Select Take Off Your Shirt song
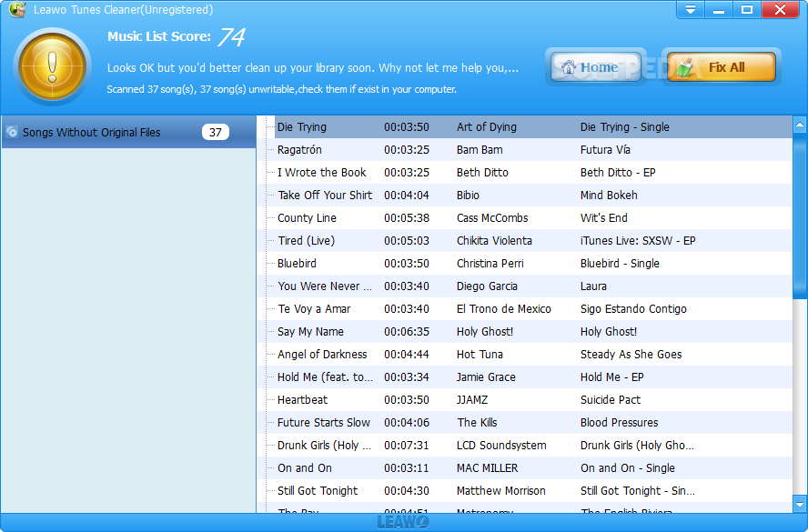808x532 pixels. (x=325, y=196)
